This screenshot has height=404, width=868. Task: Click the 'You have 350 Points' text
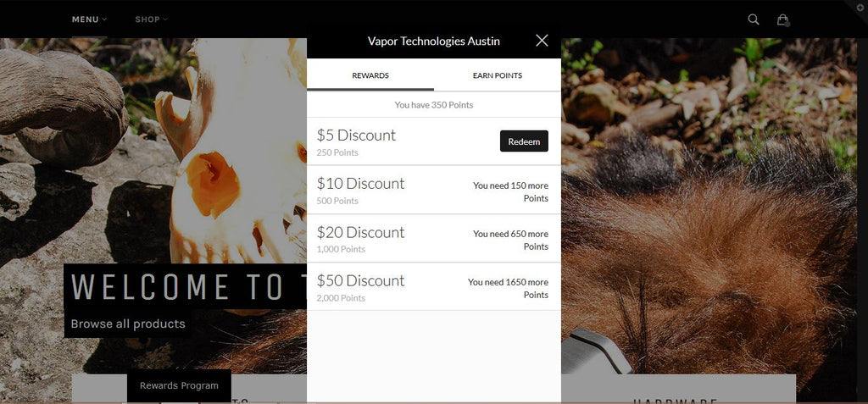coord(434,104)
